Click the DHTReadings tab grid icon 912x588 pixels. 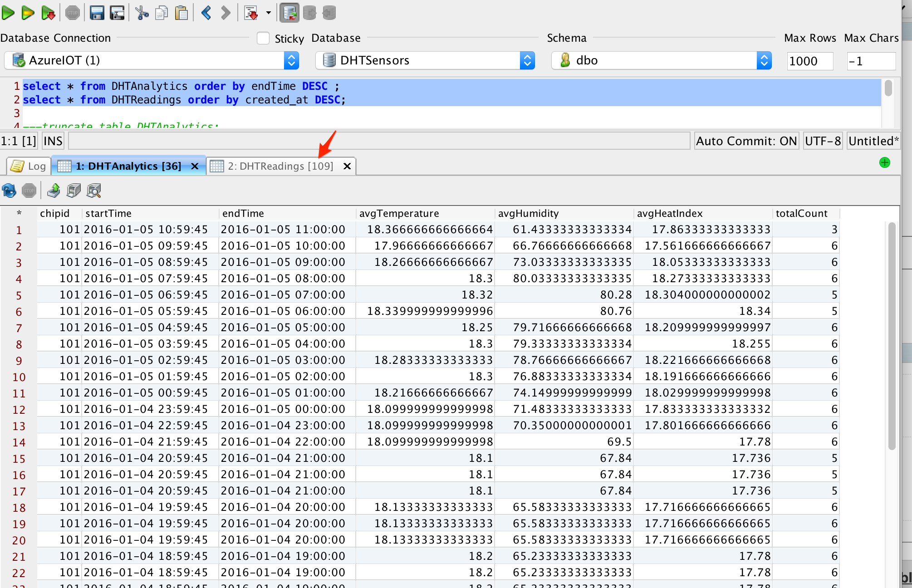(x=216, y=166)
